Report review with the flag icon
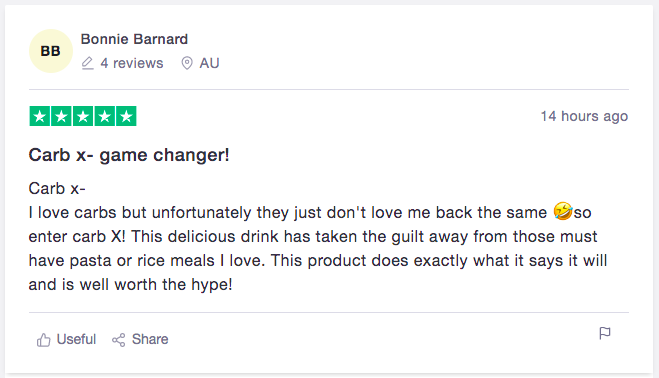659x378 pixels. pyautogui.click(x=605, y=333)
